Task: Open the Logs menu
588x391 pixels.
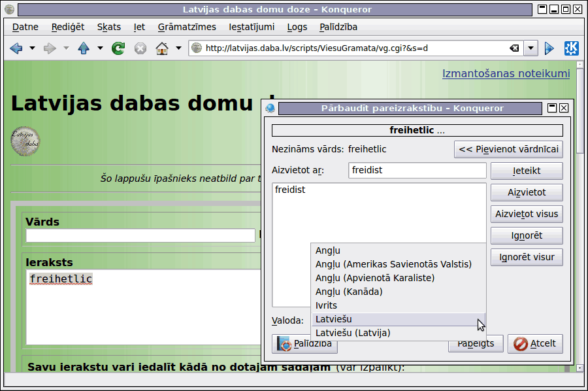Action: [x=297, y=27]
